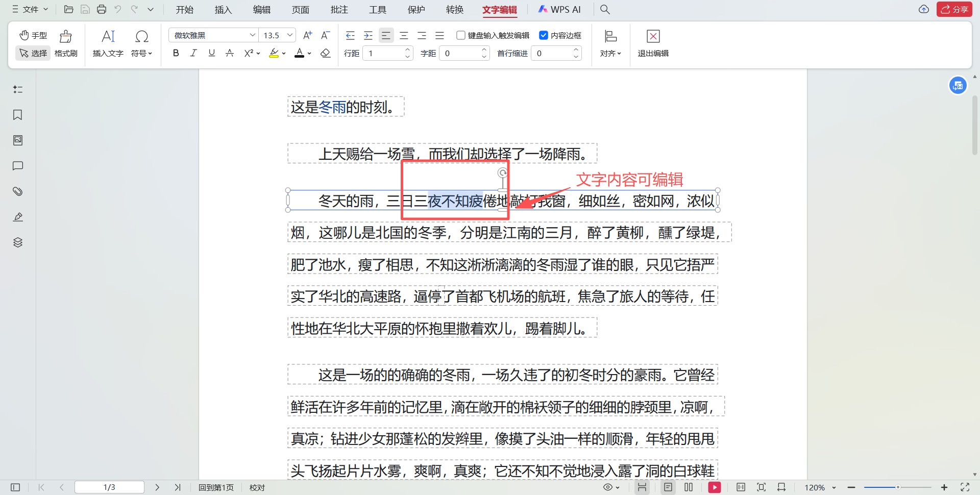Viewport: 980px width, 495px height.
Task: Switch to the WPS AI ribbon tab
Action: [x=560, y=9]
